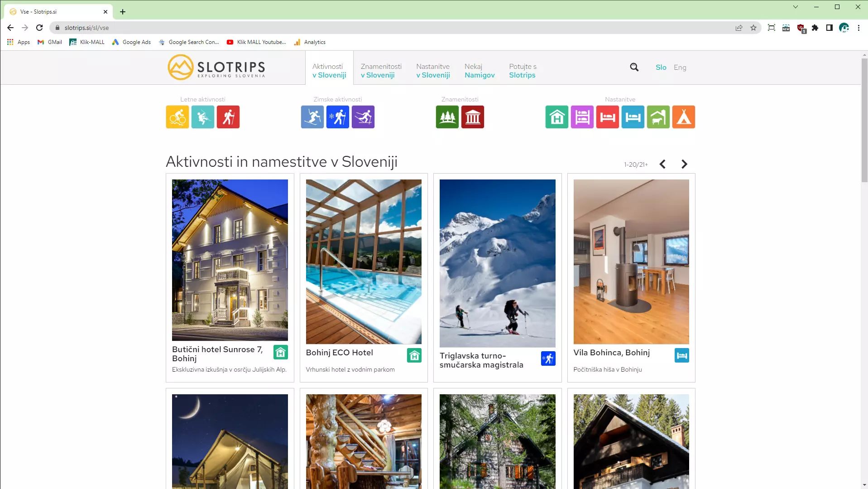Open Nastanitve v Sloveniji menu

coord(433,71)
